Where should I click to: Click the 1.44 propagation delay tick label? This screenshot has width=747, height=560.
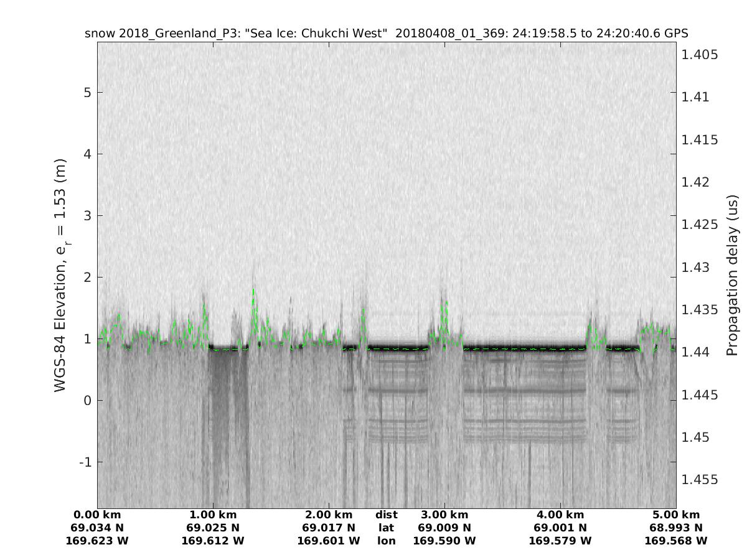click(x=694, y=352)
